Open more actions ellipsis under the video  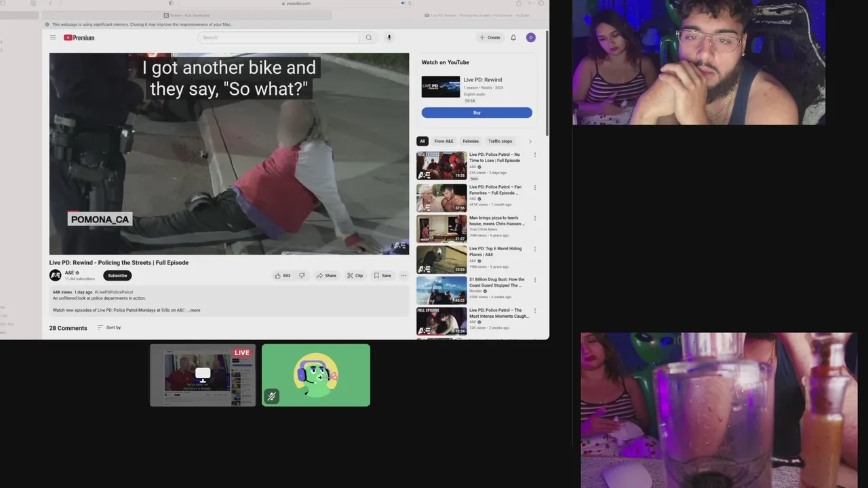[403, 275]
